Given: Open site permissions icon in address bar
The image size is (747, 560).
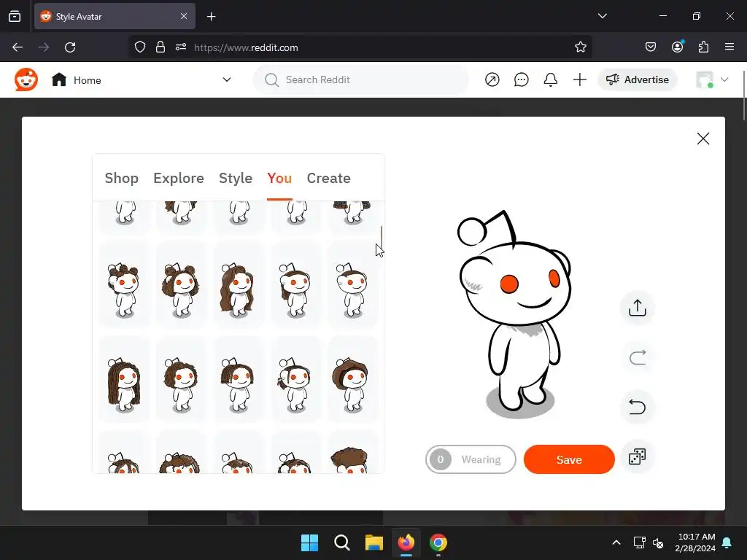Looking at the screenshot, I should click(181, 47).
